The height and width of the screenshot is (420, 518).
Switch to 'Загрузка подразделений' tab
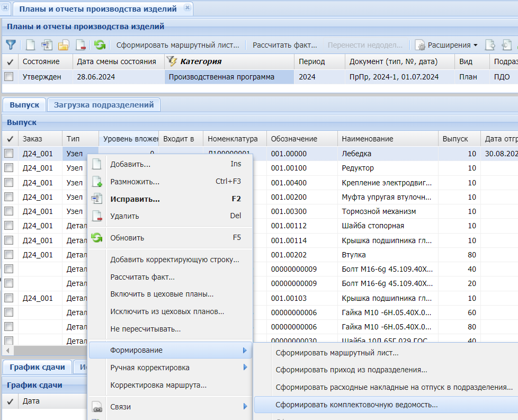tap(104, 104)
